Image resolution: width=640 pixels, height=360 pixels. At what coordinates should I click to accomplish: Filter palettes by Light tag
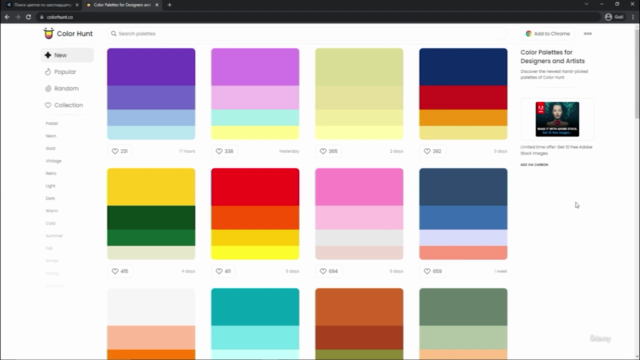click(51, 186)
